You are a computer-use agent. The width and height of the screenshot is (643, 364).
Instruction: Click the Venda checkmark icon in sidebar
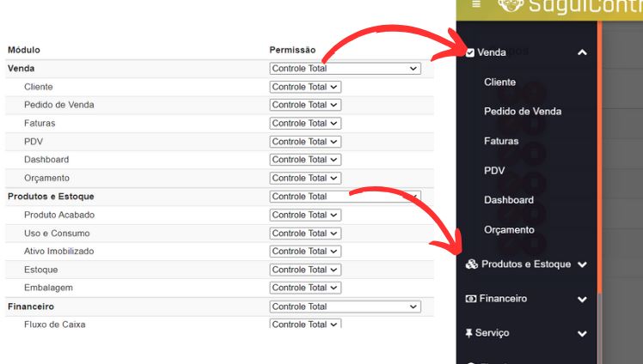tap(470, 52)
